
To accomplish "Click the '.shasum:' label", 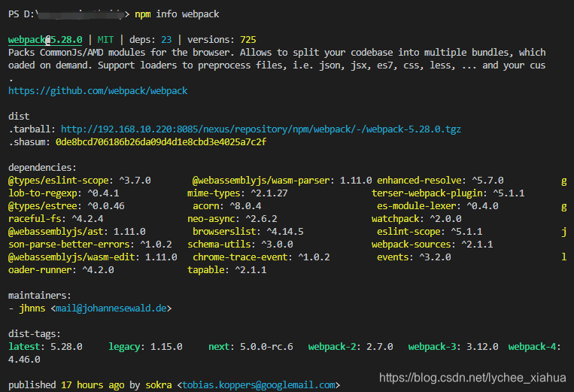I will (29, 142).
